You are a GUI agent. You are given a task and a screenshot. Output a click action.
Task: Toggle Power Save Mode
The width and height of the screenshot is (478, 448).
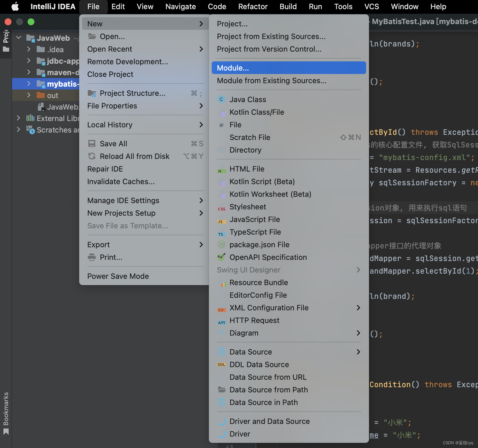click(145, 276)
